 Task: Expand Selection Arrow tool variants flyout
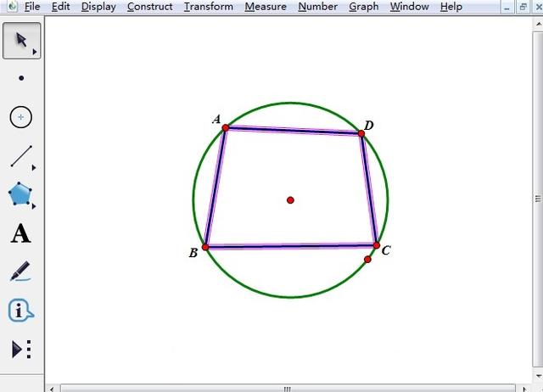(x=35, y=52)
